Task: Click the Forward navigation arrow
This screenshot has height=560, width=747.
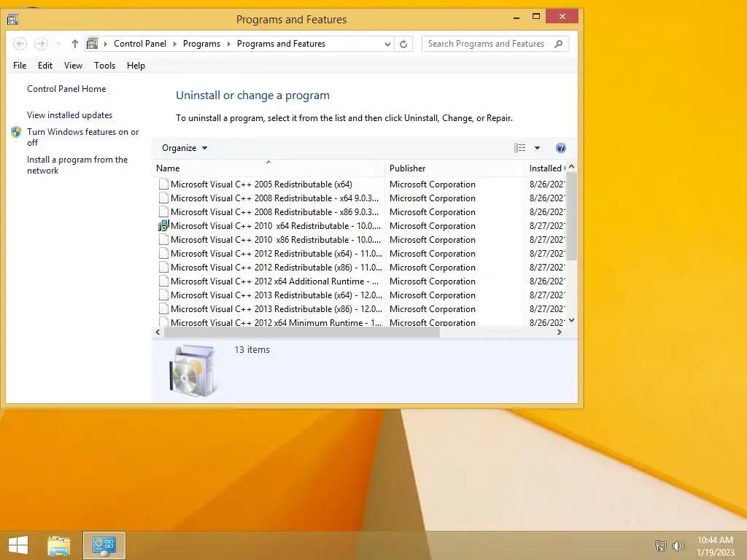Action: point(41,44)
